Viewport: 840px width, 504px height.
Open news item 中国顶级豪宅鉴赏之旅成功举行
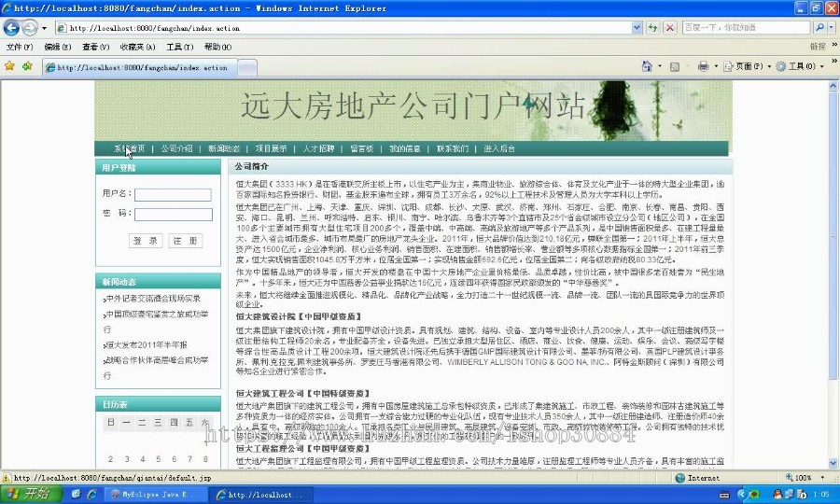155,321
